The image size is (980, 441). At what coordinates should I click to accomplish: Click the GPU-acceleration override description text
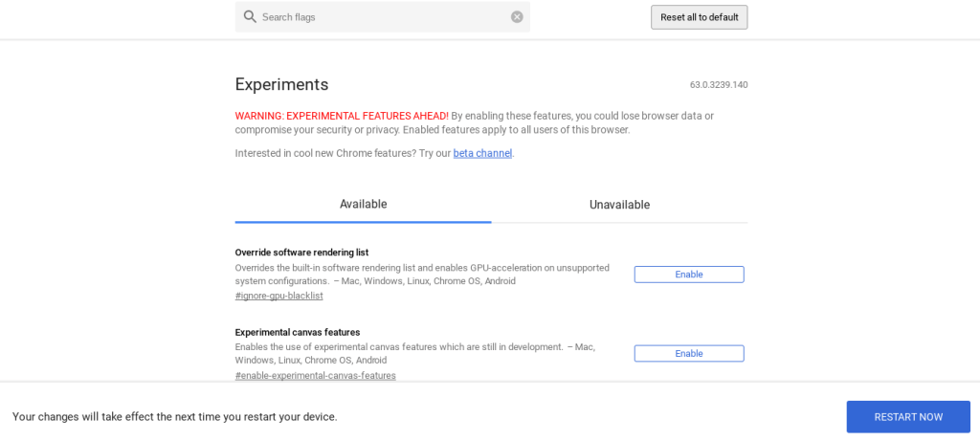point(421,275)
